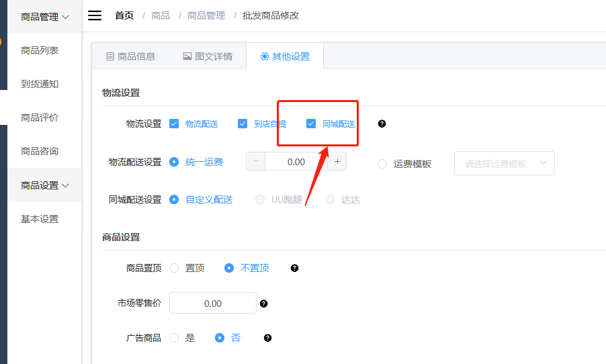Decrease freight with the minus button
The width and height of the screenshot is (606, 364).
pyautogui.click(x=256, y=162)
